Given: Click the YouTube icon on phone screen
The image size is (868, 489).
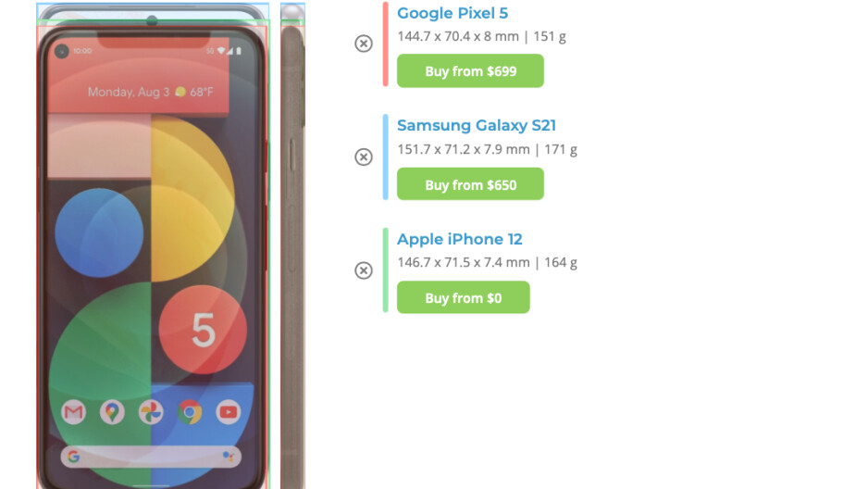Looking at the screenshot, I should 228,412.
